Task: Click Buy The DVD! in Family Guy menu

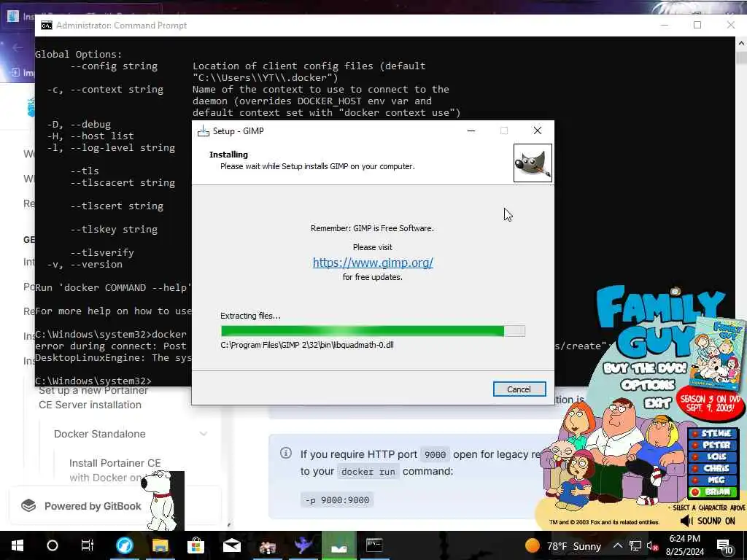Action: tap(645, 368)
